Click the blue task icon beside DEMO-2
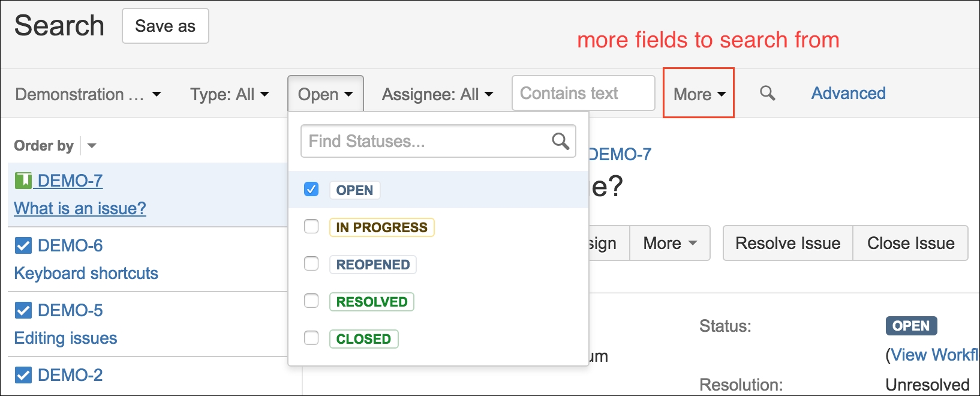Screen dimensions: 980x396 (x=23, y=375)
